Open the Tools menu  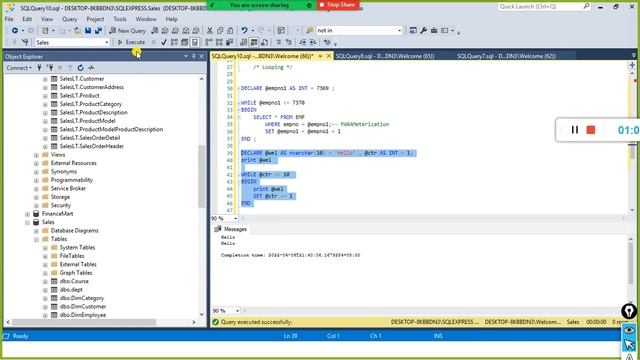[x=120, y=19]
